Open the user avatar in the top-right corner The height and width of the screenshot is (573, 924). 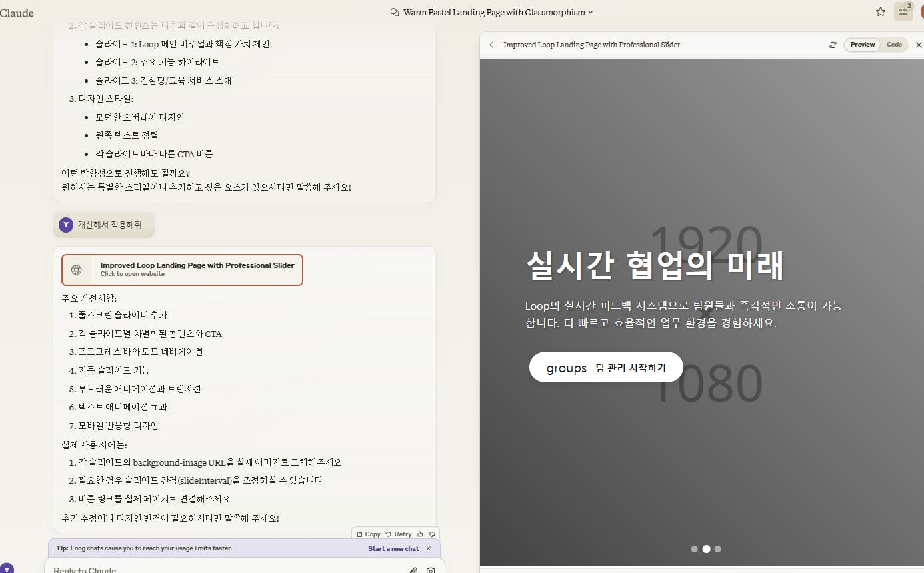pos(921,12)
